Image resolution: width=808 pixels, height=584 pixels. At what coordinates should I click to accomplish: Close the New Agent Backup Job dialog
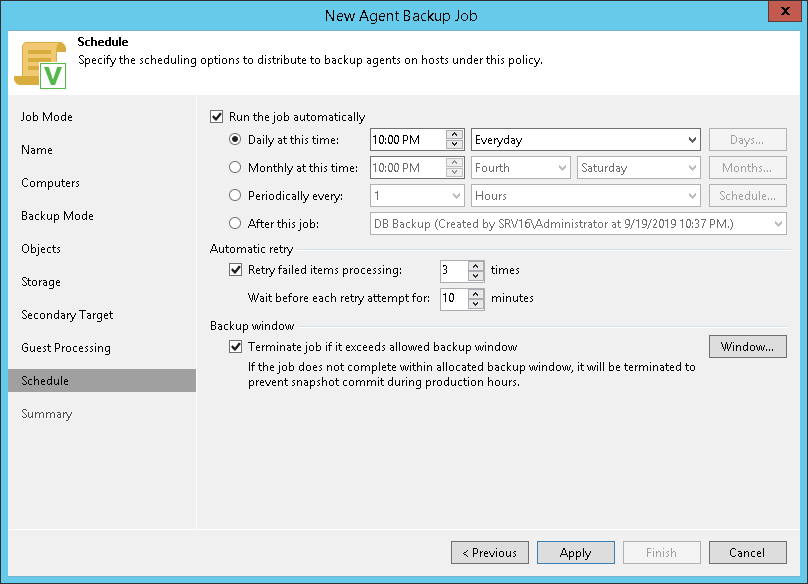point(782,15)
